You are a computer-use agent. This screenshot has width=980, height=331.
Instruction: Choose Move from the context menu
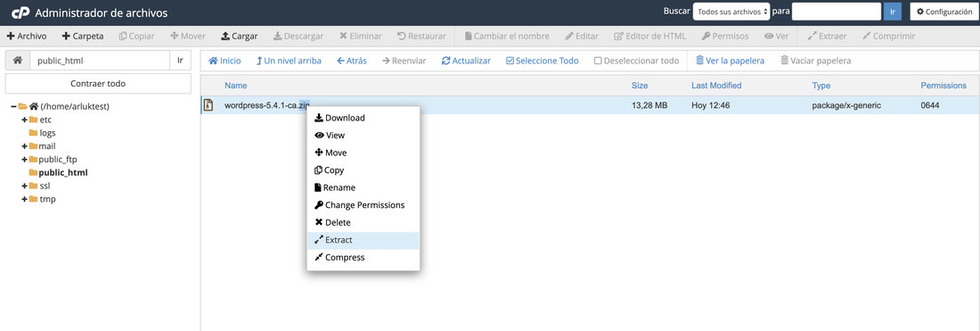[x=363, y=153]
